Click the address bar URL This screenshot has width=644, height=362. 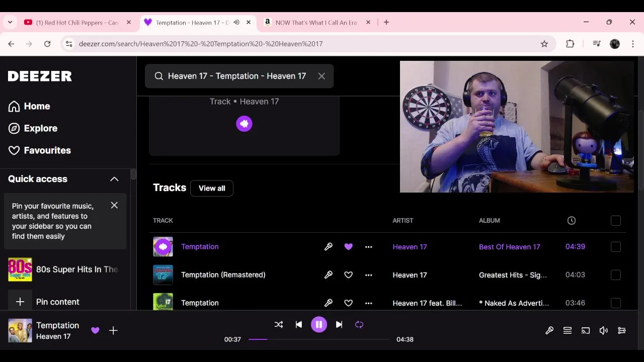(x=201, y=44)
